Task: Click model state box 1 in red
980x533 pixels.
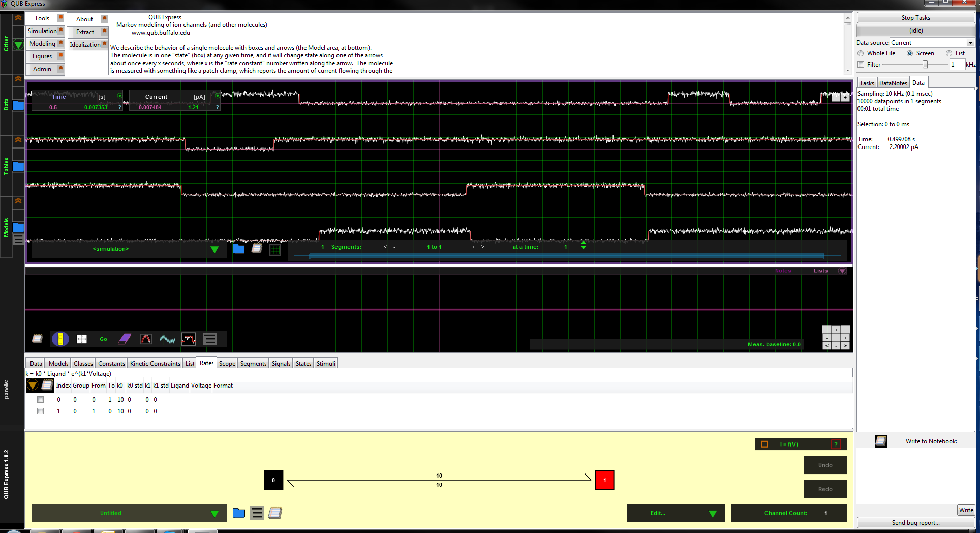Action: point(604,480)
